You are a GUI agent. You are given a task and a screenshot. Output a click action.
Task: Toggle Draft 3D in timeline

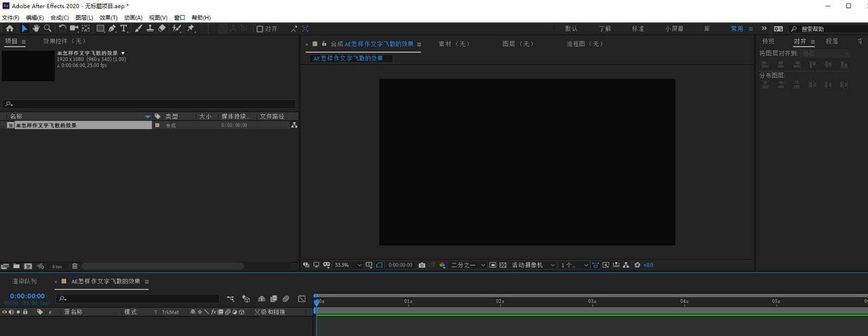(x=246, y=299)
